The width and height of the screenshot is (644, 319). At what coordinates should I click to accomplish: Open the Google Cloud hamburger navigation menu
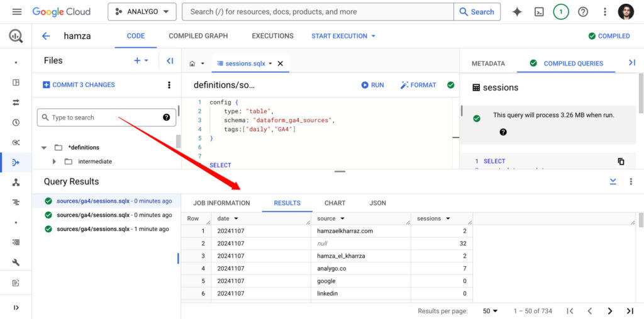[x=17, y=12]
